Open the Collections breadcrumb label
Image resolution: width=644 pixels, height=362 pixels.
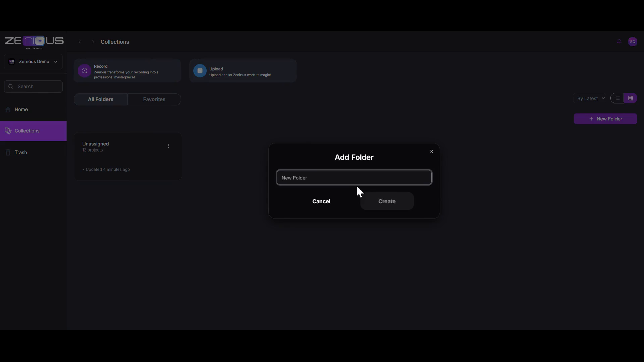[115, 41]
